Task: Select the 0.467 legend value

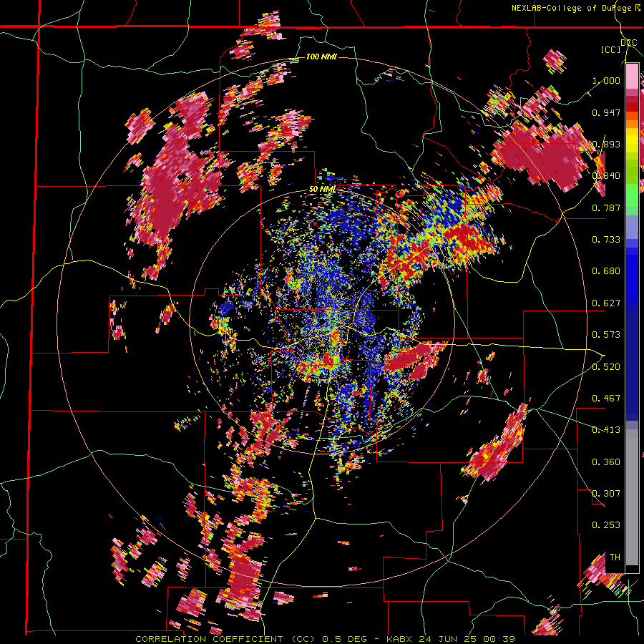Action: [606, 399]
